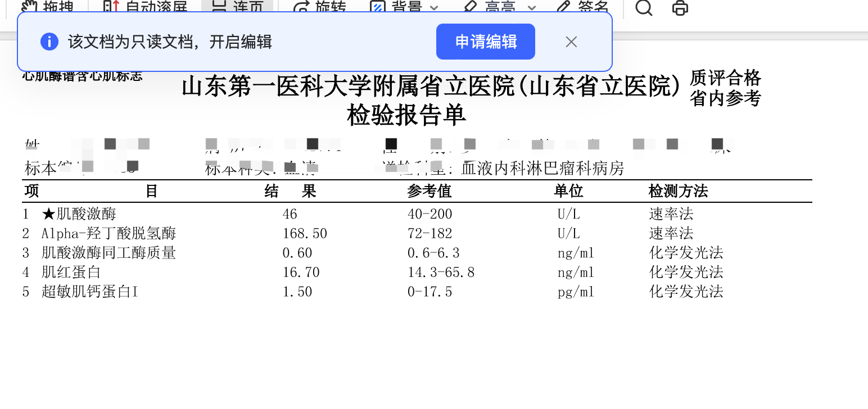
Task: Click result value 168.50
Action: click(305, 233)
